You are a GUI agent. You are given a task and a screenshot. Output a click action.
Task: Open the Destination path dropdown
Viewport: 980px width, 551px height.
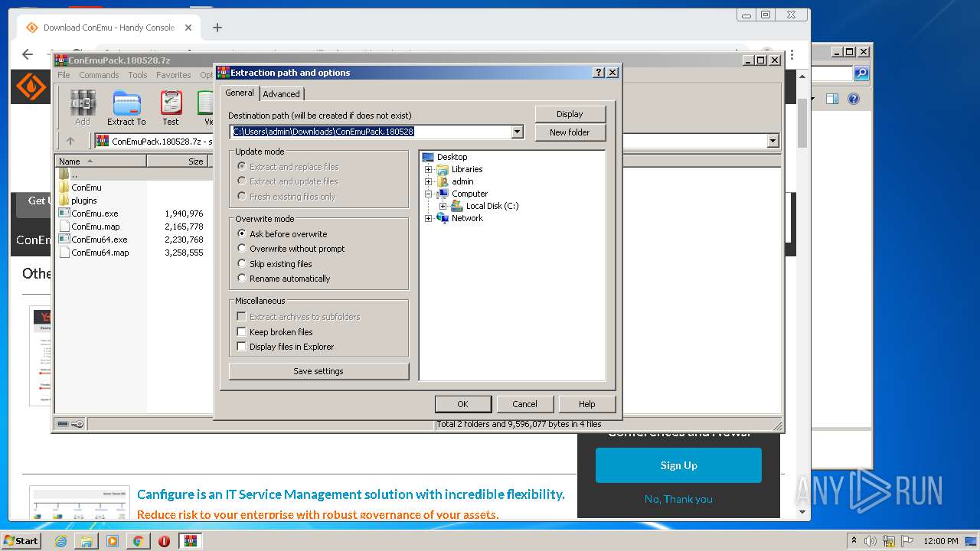[518, 132]
